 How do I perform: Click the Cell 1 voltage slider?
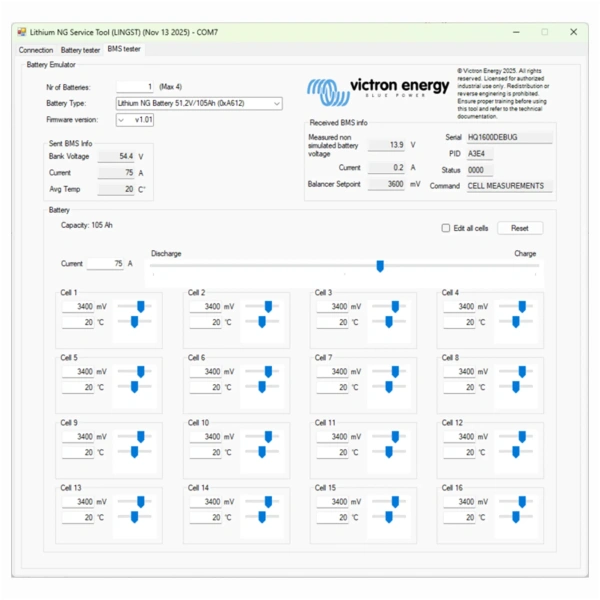[x=141, y=306]
